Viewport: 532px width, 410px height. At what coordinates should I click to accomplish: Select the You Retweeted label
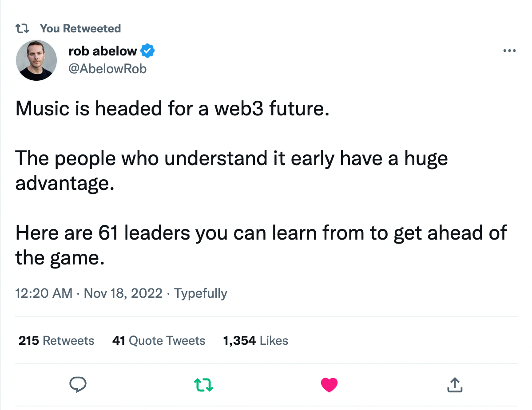pyautogui.click(x=80, y=28)
